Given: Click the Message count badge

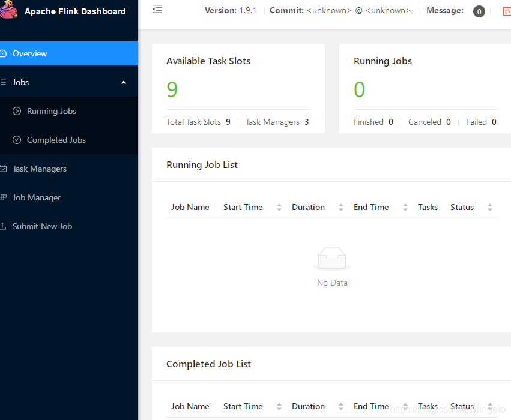Looking at the screenshot, I should tap(479, 12).
